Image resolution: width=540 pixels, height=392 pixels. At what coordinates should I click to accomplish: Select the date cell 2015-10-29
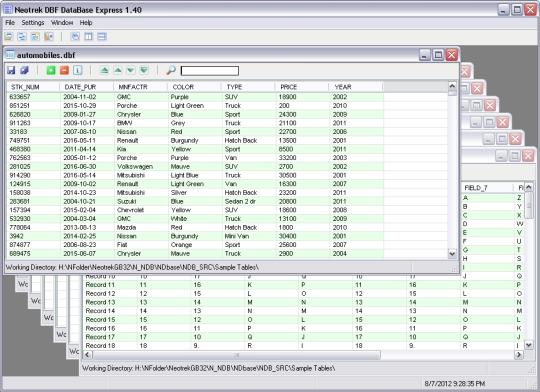click(x=87, y=105)
